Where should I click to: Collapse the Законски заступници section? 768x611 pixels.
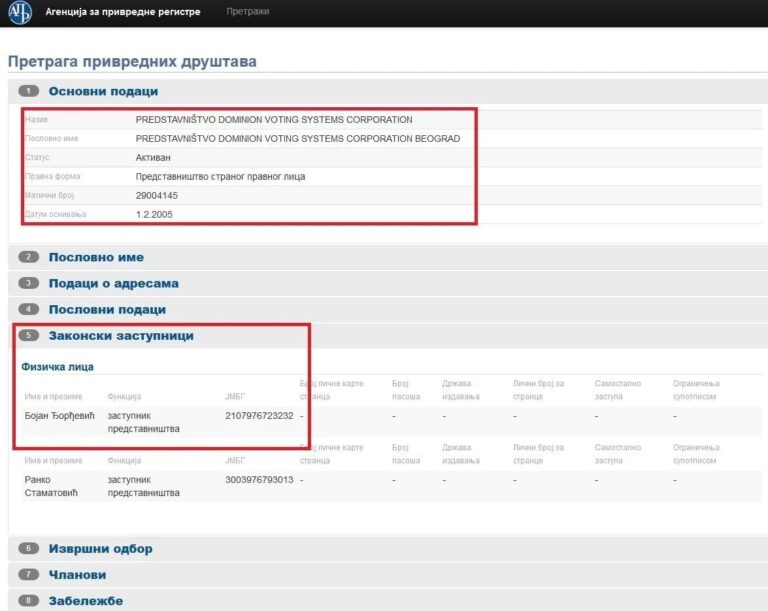[x=121, y=336]
